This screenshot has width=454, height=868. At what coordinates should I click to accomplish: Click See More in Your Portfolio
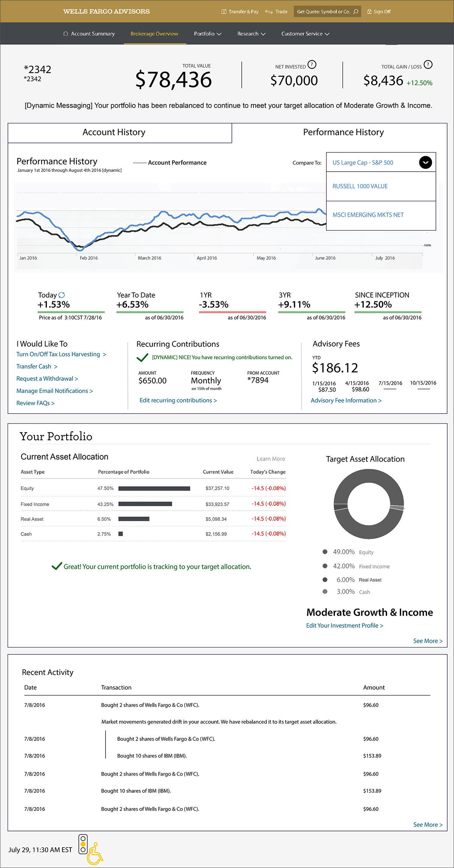[428, 641]
